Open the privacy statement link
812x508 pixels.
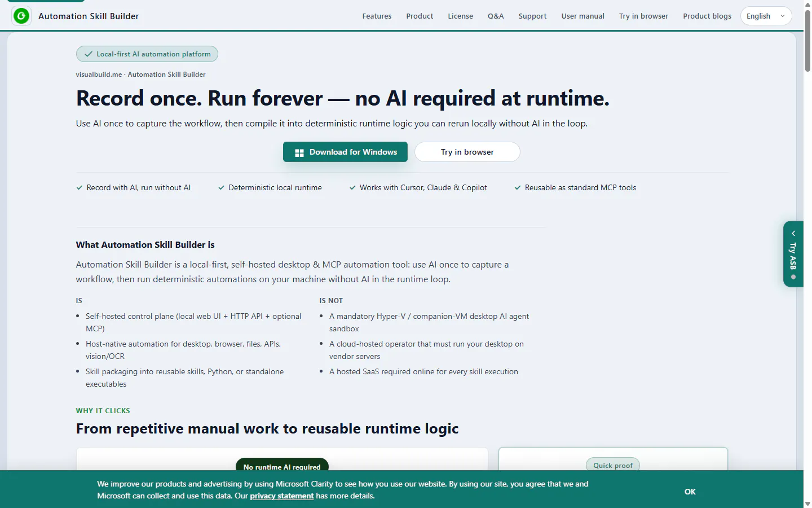(x=282, y=496)
